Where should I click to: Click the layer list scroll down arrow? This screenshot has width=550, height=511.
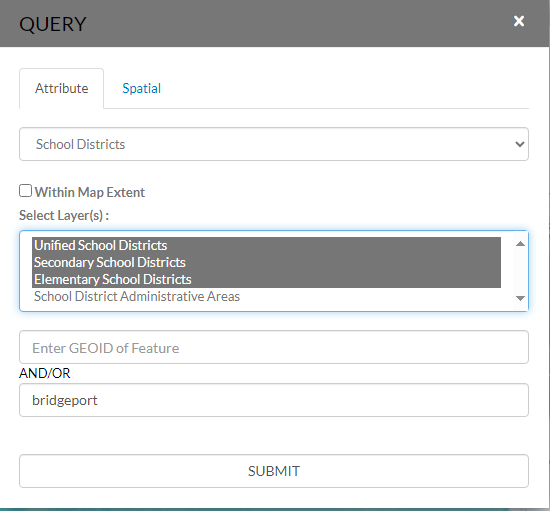click(520, 298)
